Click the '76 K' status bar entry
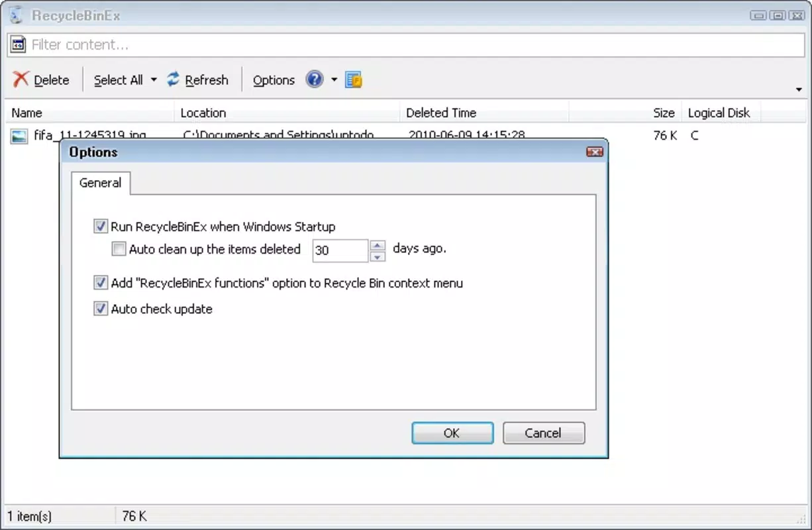 (x=134, y=516)
